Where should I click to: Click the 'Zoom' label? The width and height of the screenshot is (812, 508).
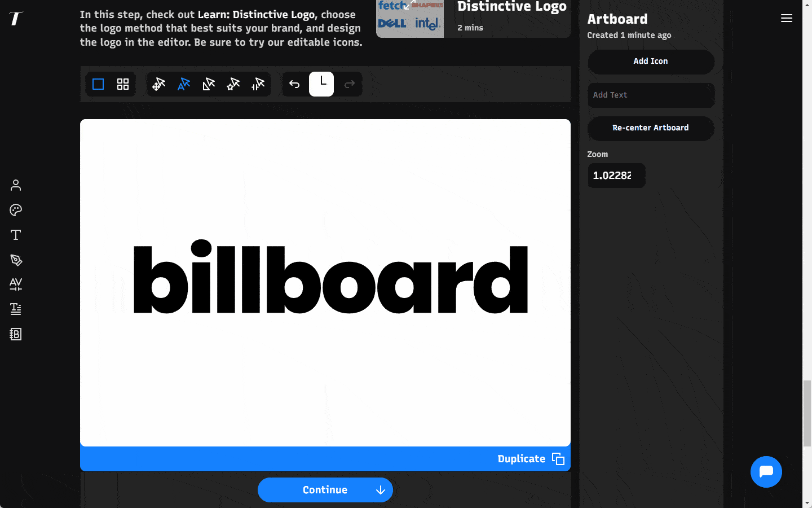pos(598,154)
